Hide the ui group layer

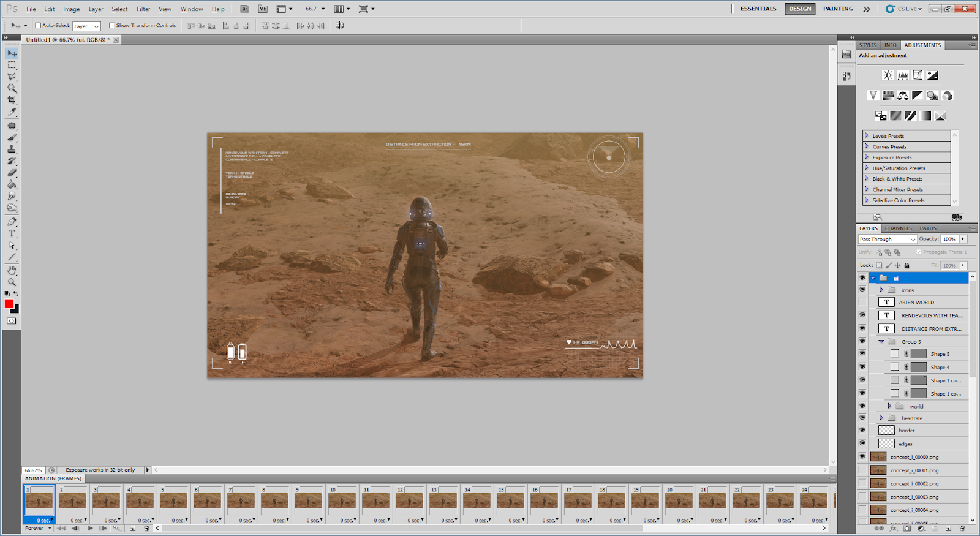point(862,277)
